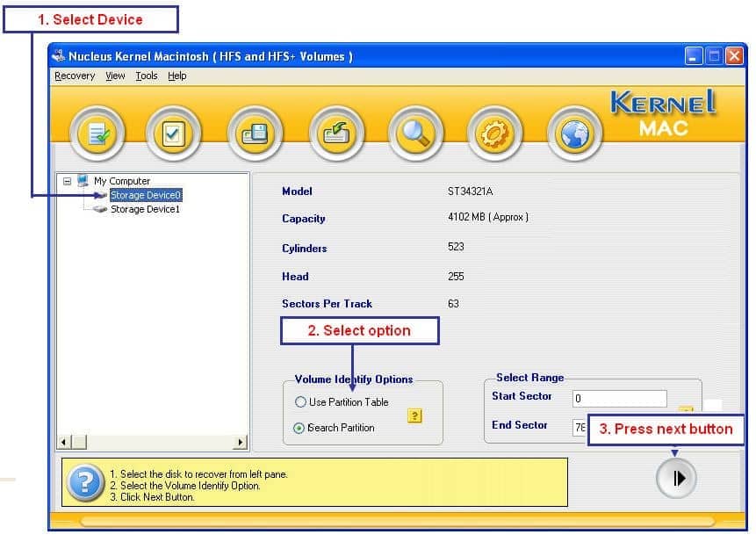
Task: Select Storage Device1 in the tree
Action: (x=145, y=209)
